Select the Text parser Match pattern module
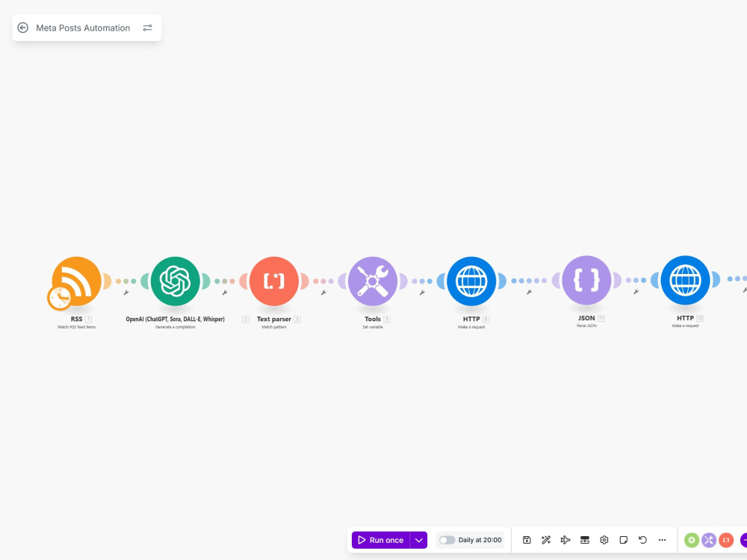 [274, 281]
